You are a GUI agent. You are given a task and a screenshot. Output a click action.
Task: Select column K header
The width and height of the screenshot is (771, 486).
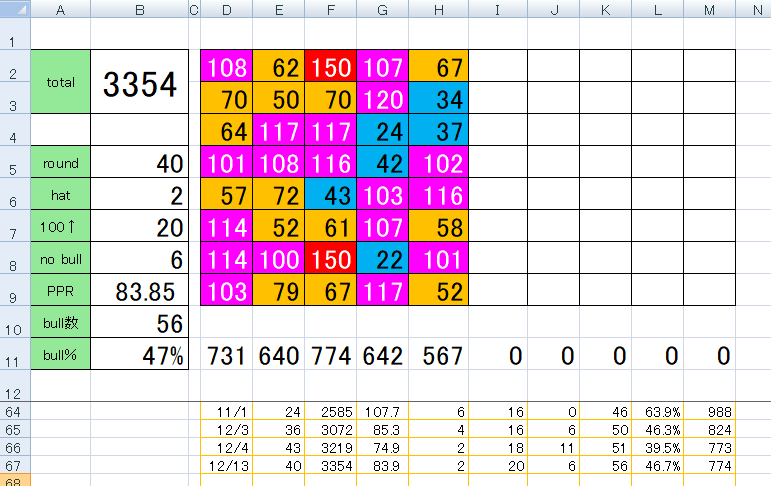click(605, 9)
